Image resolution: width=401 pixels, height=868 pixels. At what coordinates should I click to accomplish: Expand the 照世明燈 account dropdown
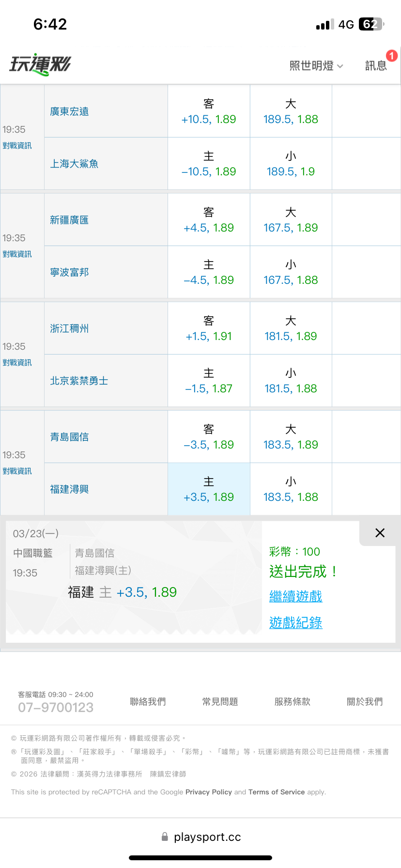click(316, 66)
